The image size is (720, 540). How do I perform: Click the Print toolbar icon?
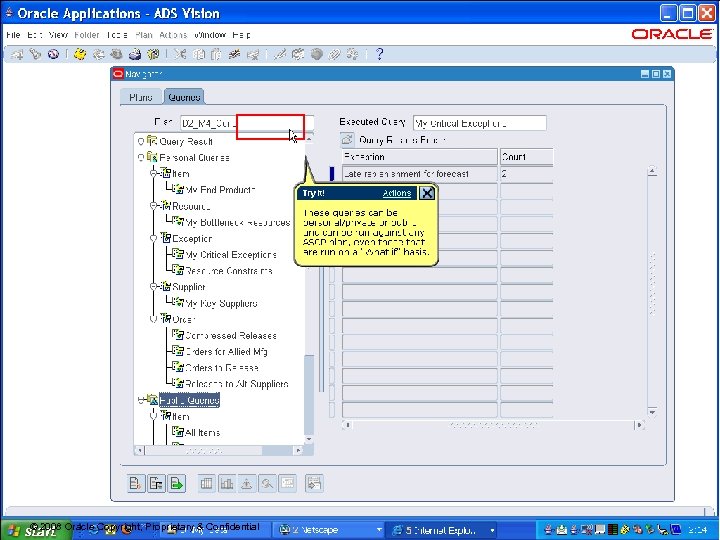(x=135, y=54)
